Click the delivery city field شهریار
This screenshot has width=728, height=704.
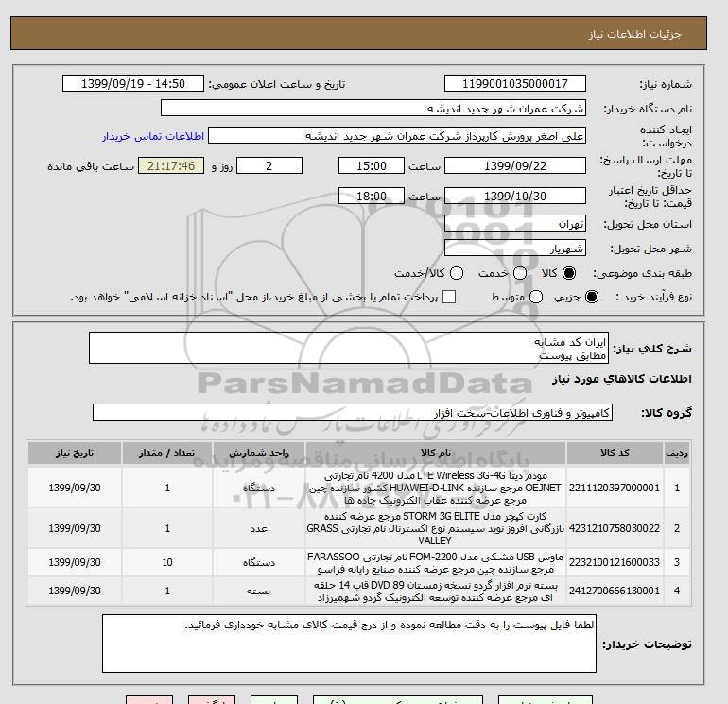pyautogui.click(x=515, y=249)
